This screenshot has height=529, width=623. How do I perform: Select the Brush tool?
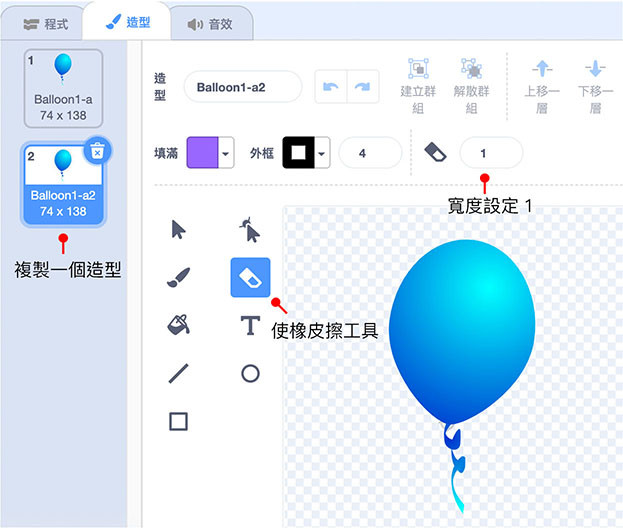pos(178,277)
